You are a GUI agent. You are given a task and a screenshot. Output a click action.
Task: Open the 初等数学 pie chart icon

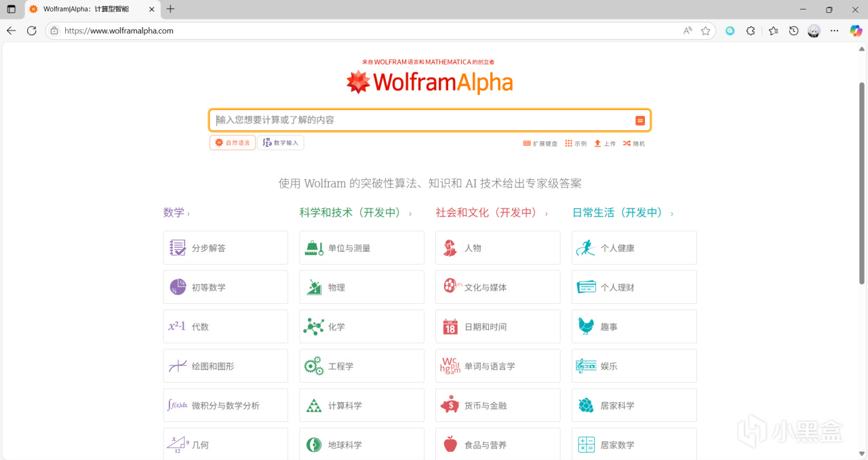178,287
